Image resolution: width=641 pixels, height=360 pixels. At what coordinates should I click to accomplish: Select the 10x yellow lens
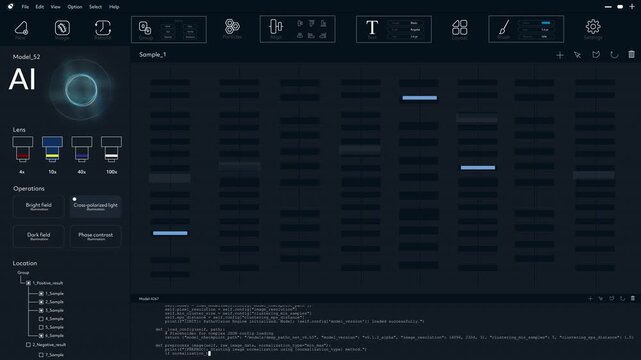tap(52, 150)
